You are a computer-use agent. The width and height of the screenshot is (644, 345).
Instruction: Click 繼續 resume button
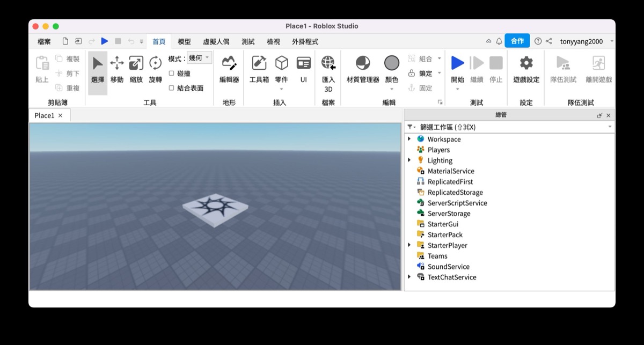tap(477, 70)
